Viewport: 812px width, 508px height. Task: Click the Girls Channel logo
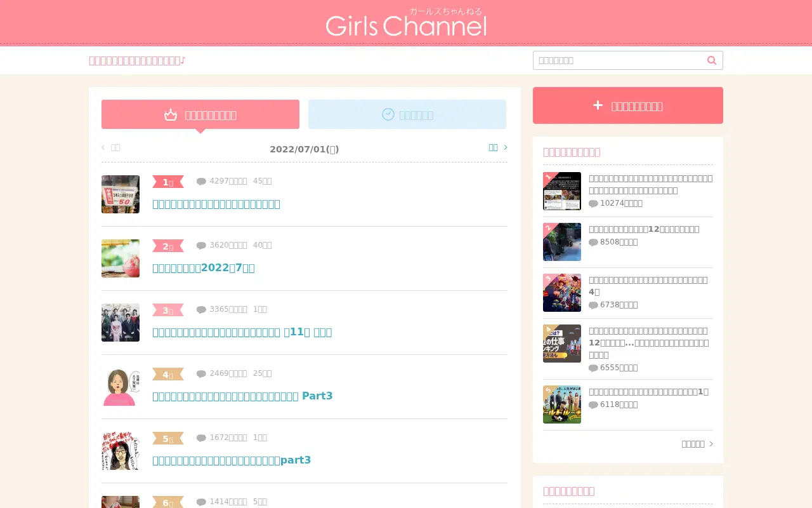(x=406, y=22)
